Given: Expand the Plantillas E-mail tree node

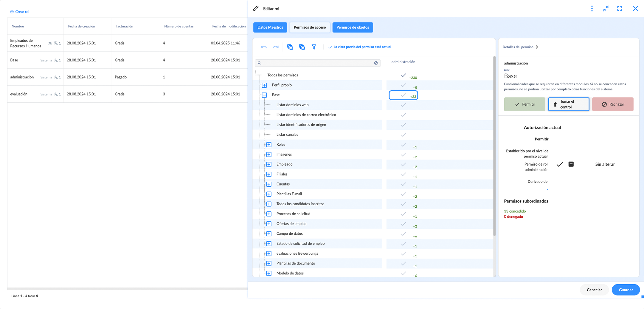Looking at the screenshot, I should [269, 194].
